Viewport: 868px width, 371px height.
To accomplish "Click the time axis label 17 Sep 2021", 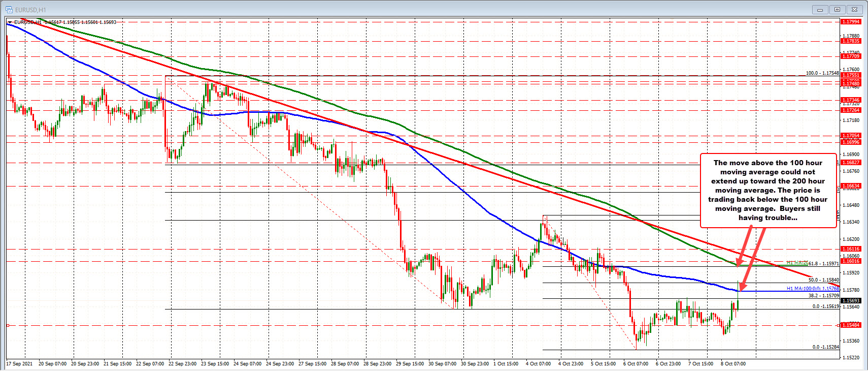I will pyautogui.click(x=19, y=364).
